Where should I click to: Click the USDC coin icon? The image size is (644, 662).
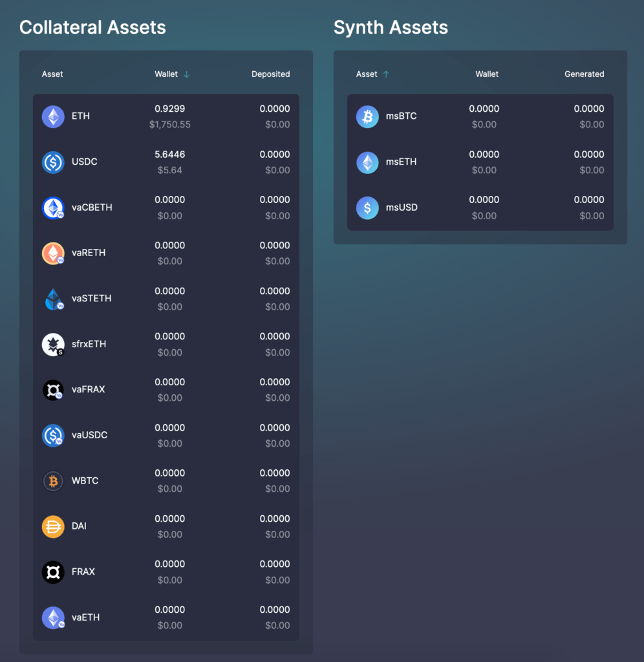click(x=53, y=162)
